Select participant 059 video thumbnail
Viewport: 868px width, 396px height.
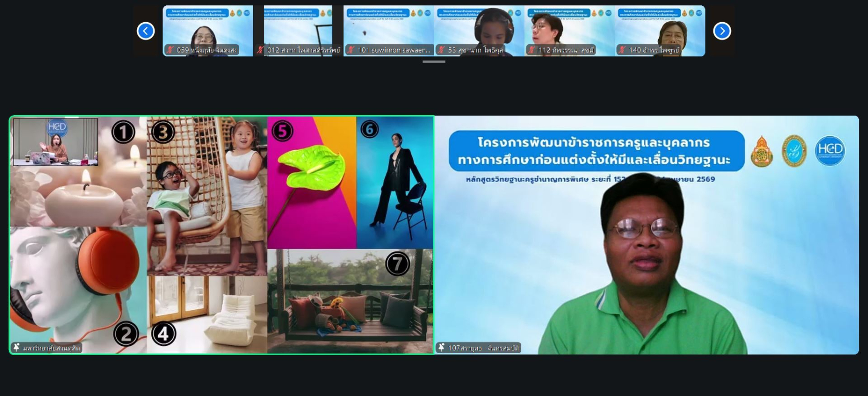(208, 26)
